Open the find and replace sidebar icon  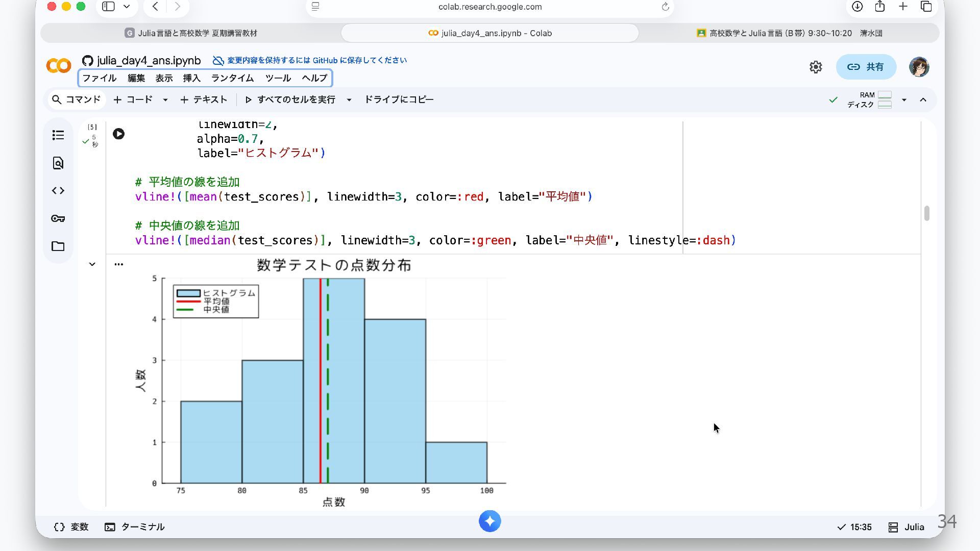[58, 163]
